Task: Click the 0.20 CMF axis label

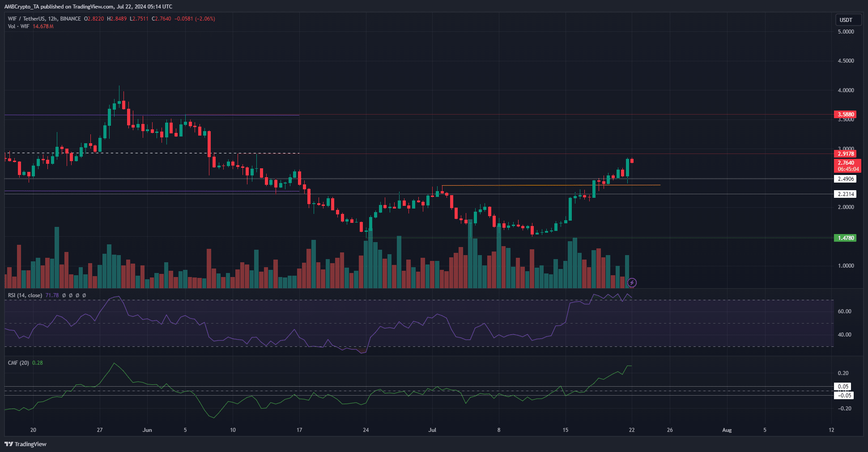Action: click(843, 373)
